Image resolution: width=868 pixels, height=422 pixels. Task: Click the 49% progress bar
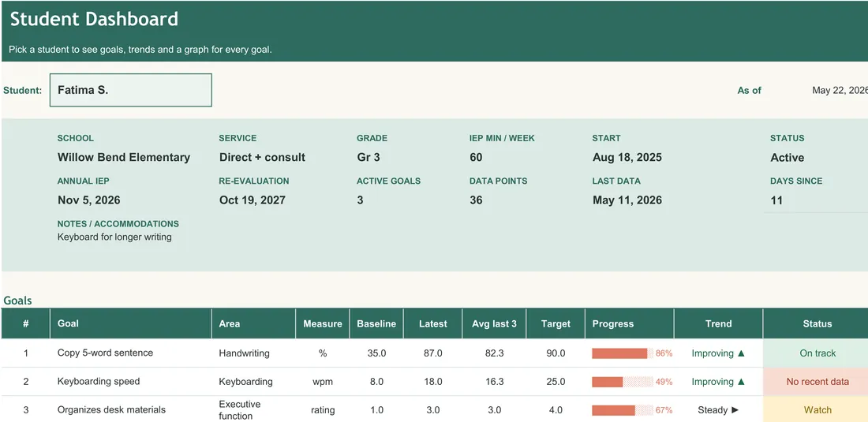pos(623,382)
